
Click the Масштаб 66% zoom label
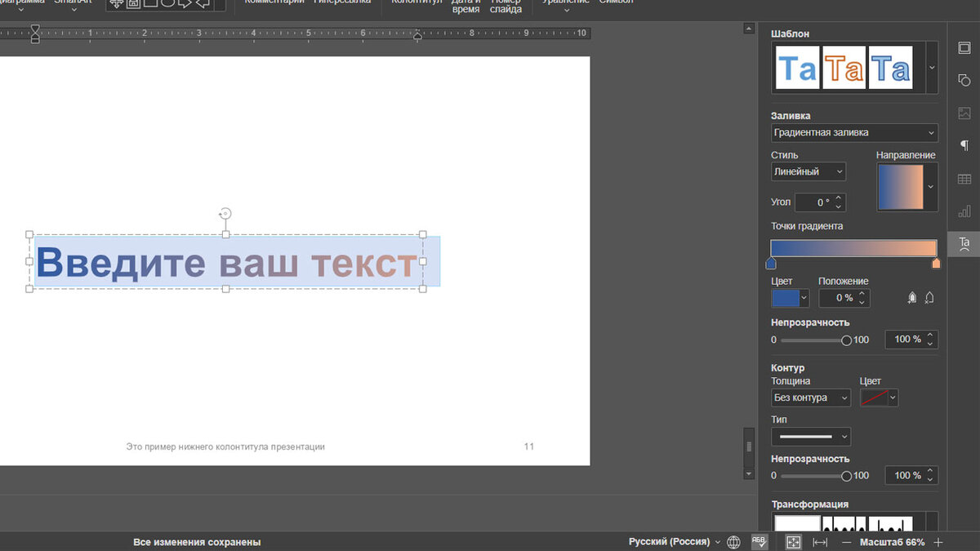pyautogui.click(x=893, y=542)
